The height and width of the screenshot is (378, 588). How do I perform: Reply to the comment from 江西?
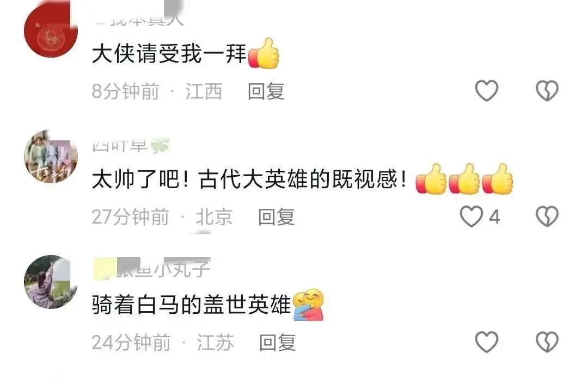tap(266, 91)
